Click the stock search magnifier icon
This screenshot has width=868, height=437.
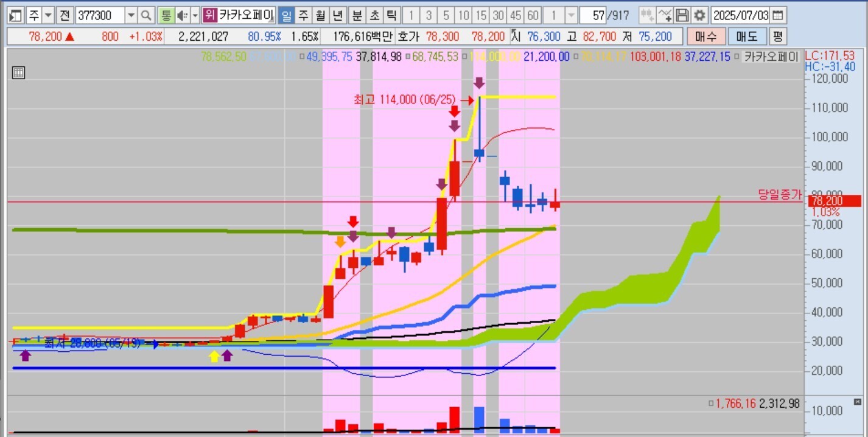146,15
